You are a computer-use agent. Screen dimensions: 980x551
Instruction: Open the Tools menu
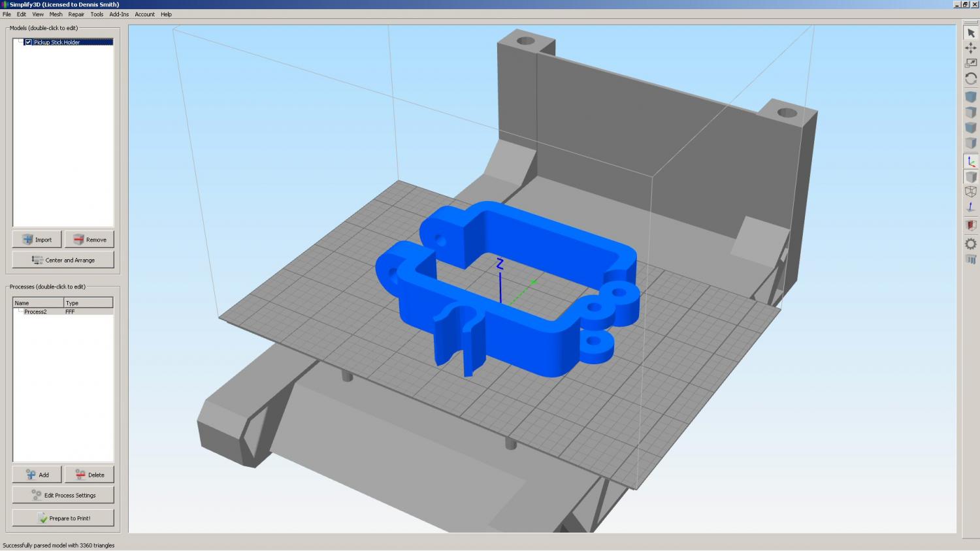tap(97, 14)
